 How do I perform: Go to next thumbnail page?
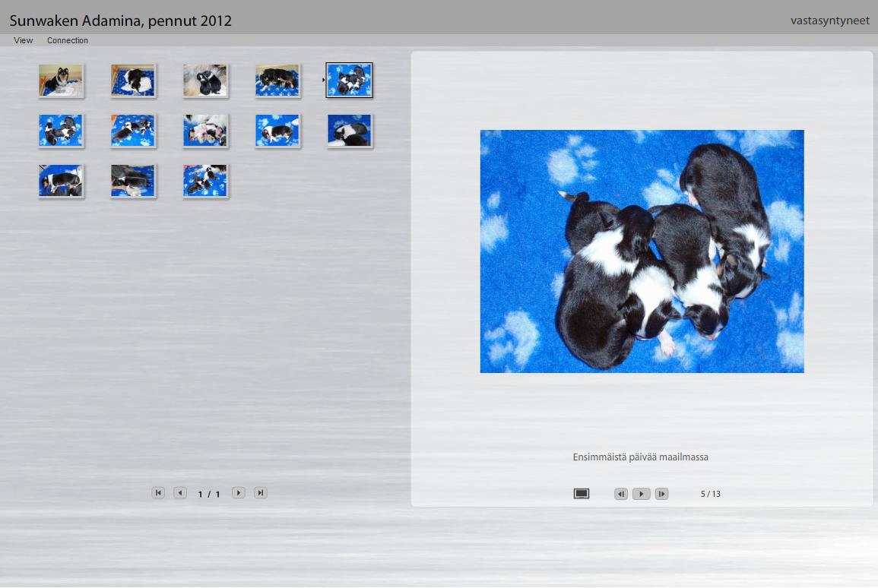coord(239,493)
